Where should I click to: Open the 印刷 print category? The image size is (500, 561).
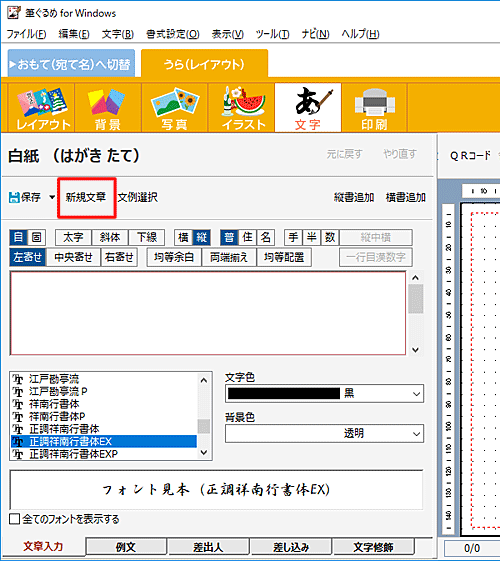374,108
